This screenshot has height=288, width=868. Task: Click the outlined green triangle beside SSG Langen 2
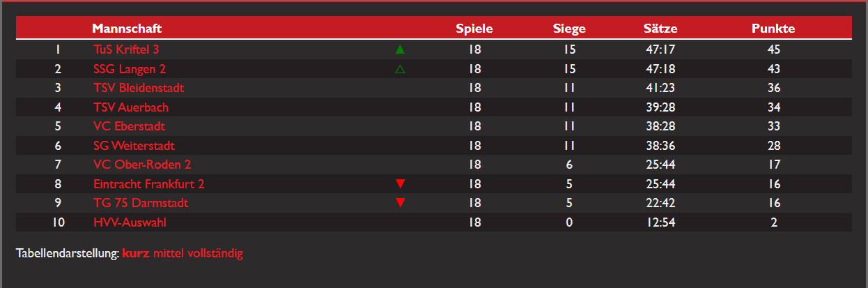[x=400, y=69]
